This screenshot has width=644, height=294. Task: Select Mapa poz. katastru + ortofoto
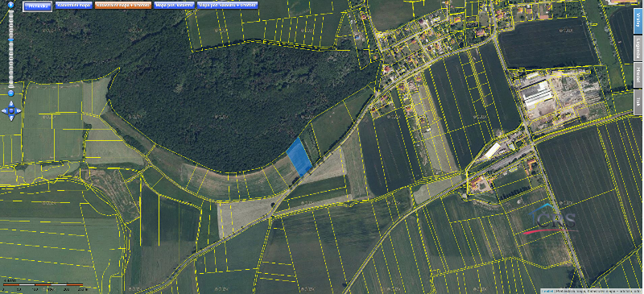(228, 6)
